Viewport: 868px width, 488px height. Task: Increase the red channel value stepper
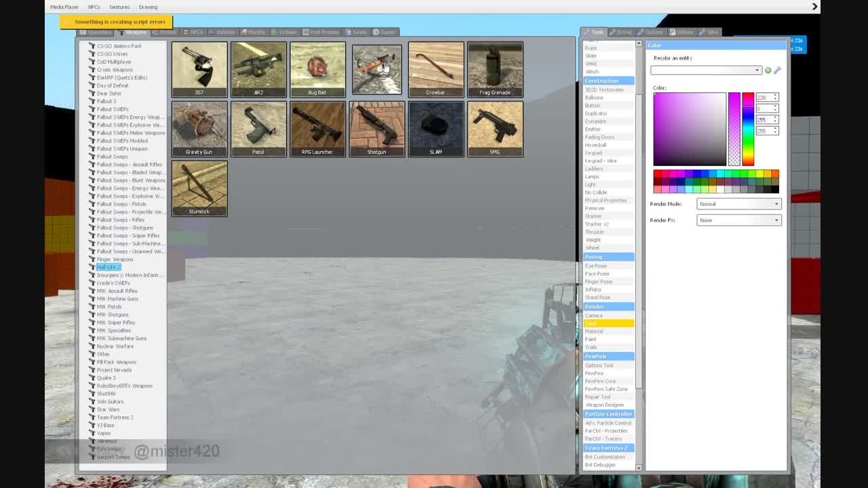tap(775, 96)
